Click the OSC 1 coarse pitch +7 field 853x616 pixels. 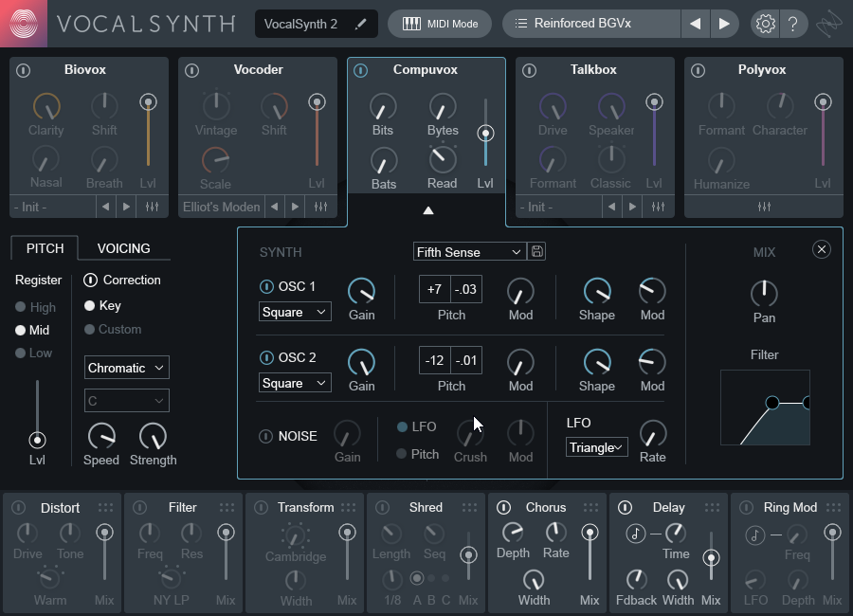(435, 289)
